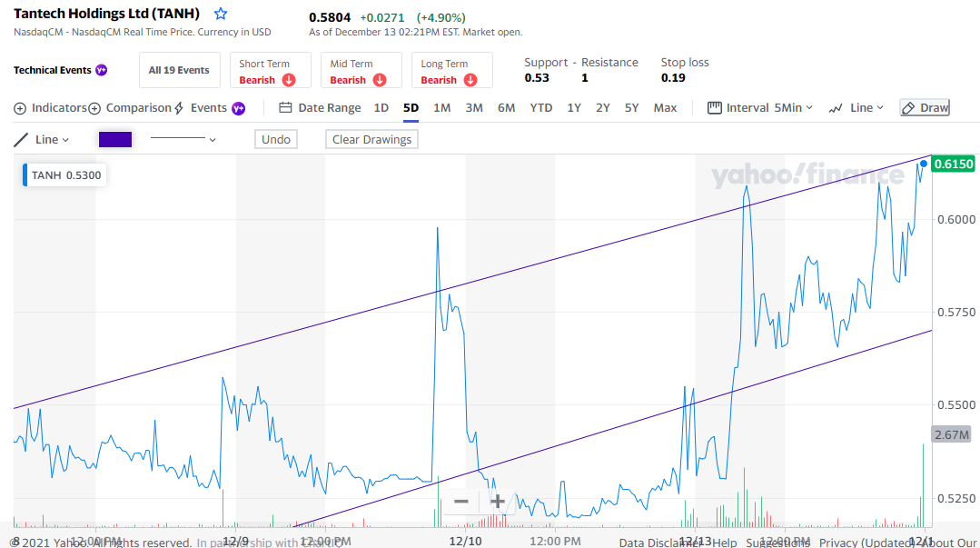Open the Date Range calendar picker
Screen dimensions: 980x548
click(320, 107)
